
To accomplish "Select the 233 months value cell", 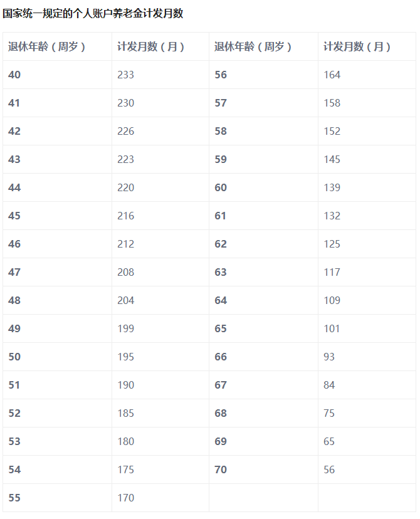I will [125, 75].
